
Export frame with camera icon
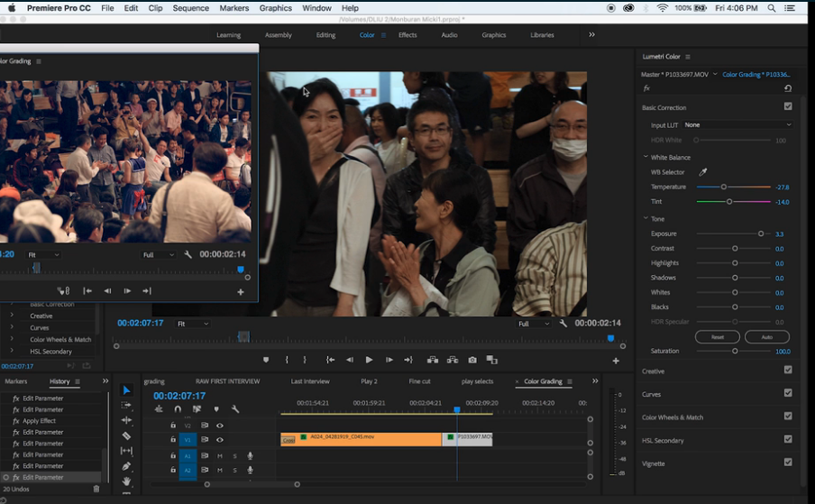(472, 360)
